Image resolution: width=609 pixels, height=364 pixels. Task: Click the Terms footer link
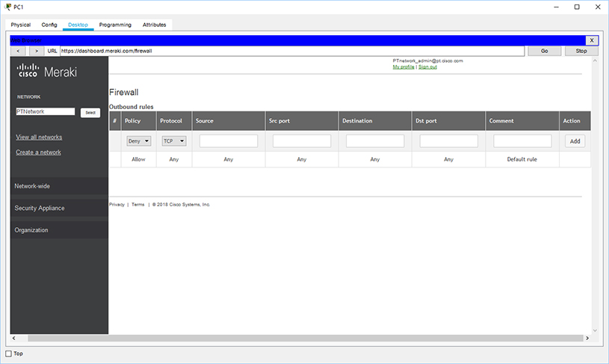coord(138,204)
